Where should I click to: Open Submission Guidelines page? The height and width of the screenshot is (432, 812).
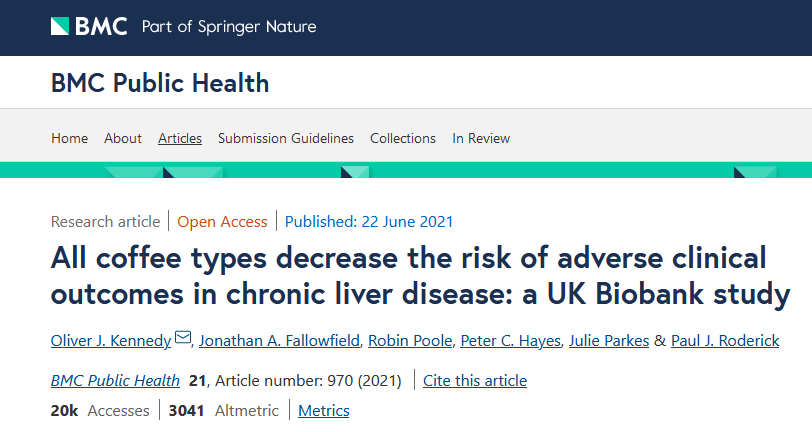pyautogui.click(x=286, y=138)
